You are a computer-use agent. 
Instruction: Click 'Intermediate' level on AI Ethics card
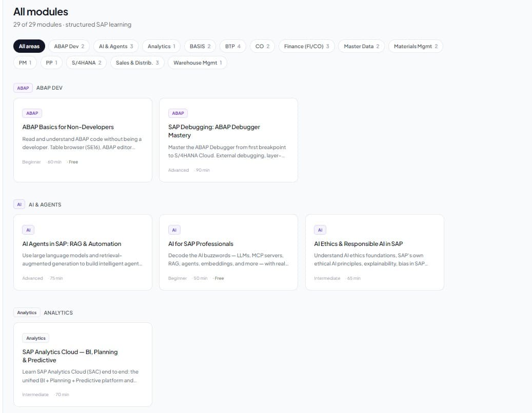click(327, 279)
